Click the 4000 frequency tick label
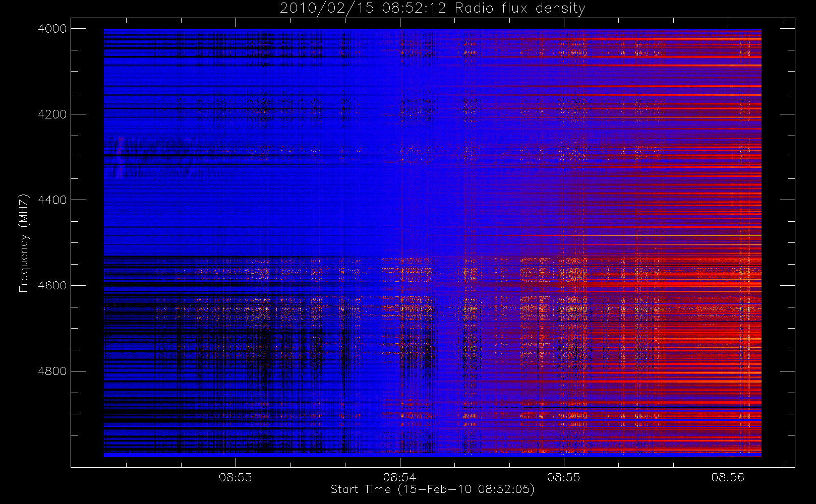 52,29
